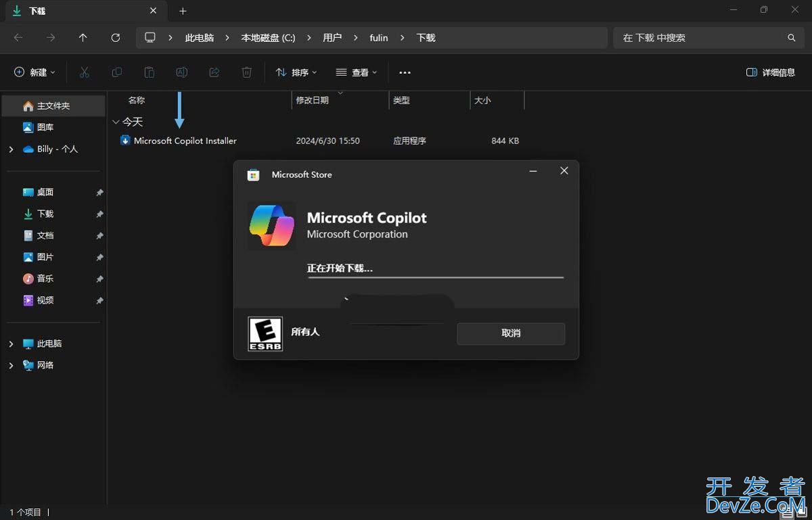This screenshot has width=812, height=520.
Task: Click the Rename icon in toolbar
Action: click(x=182, y=72)
